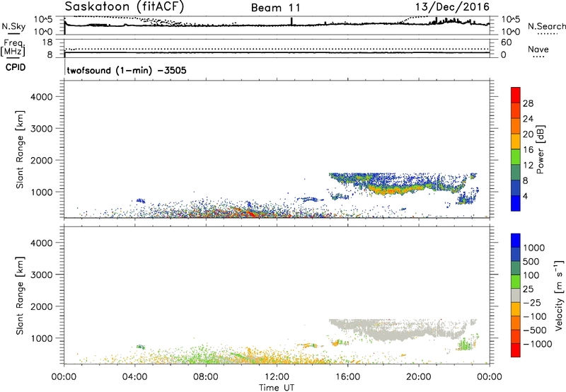This screenshot has height=392, width=566.
Task: Click the "Velocity [m s-1]" colorbar title
Action: click(559, 295)
